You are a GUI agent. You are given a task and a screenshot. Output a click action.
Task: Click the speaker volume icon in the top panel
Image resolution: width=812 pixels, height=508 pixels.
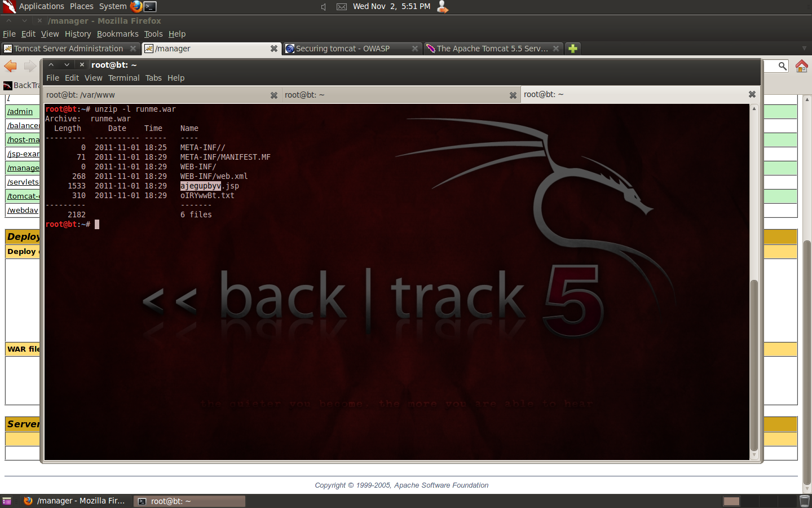[323, 6]
